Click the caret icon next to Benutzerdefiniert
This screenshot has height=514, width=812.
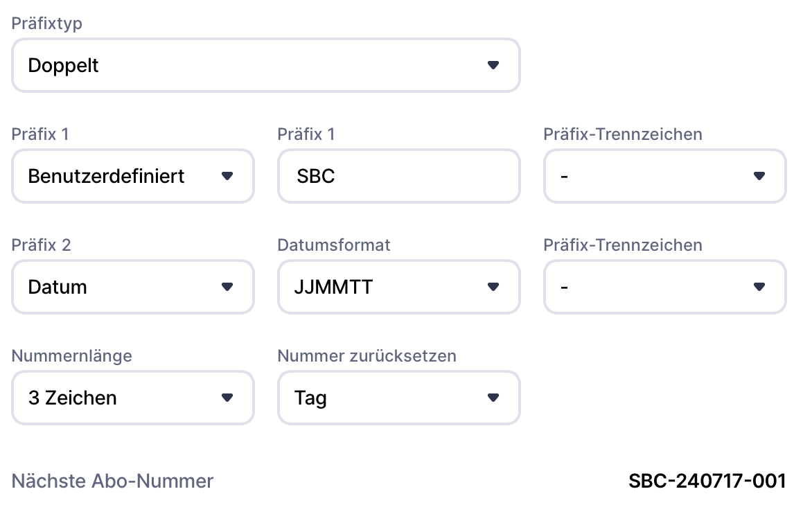point(227,176)
